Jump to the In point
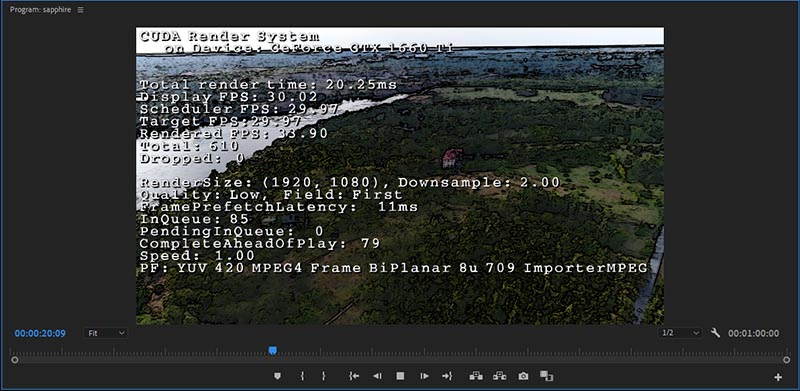Image resolution: width=800 pixels, height=391 pixels. tap(354, 376)
